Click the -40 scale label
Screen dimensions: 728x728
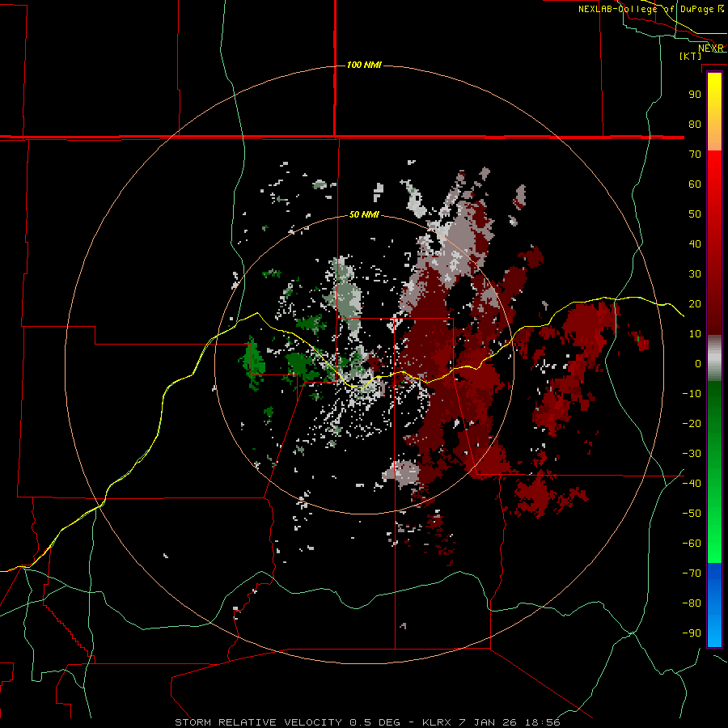tap(692, 484)
